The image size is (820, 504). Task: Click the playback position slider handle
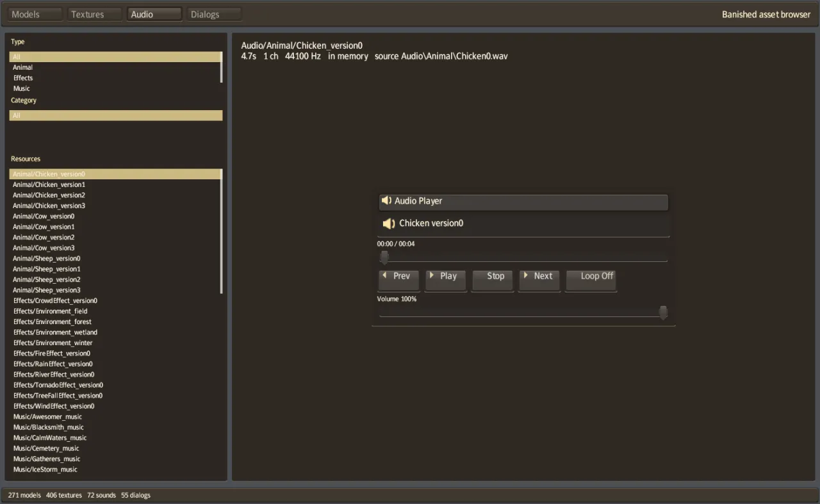click(x=384, y=257)
